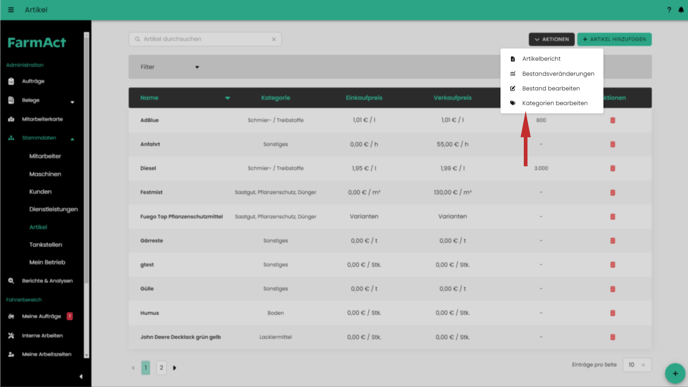This screenshot has height=387, width=688.
Task: Delete the gtest article
Action: [x=613, y=265]
